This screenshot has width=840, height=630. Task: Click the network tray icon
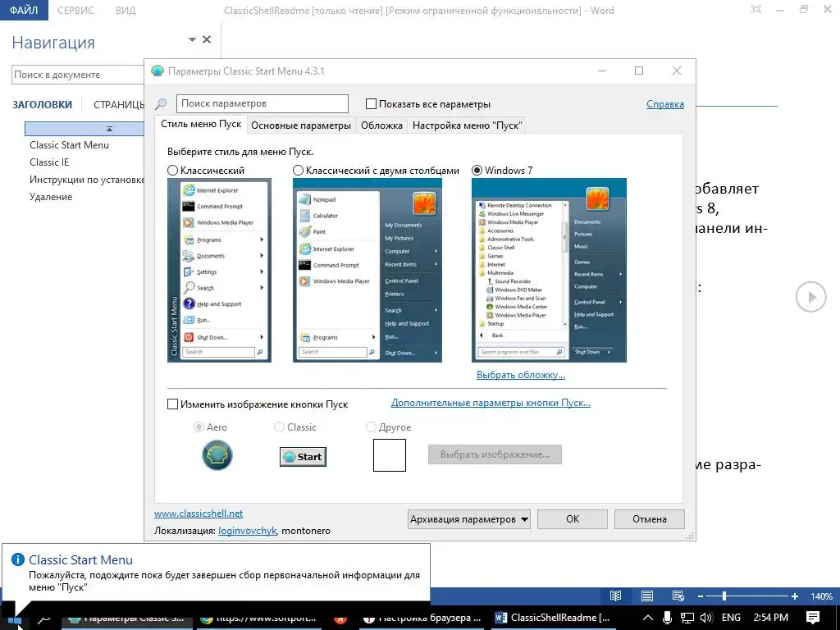[687, 618]
